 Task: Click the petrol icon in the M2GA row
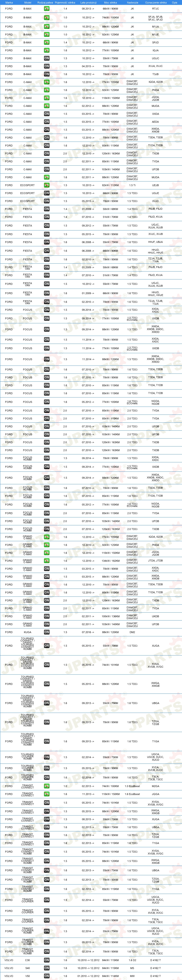tap(47, 786)
